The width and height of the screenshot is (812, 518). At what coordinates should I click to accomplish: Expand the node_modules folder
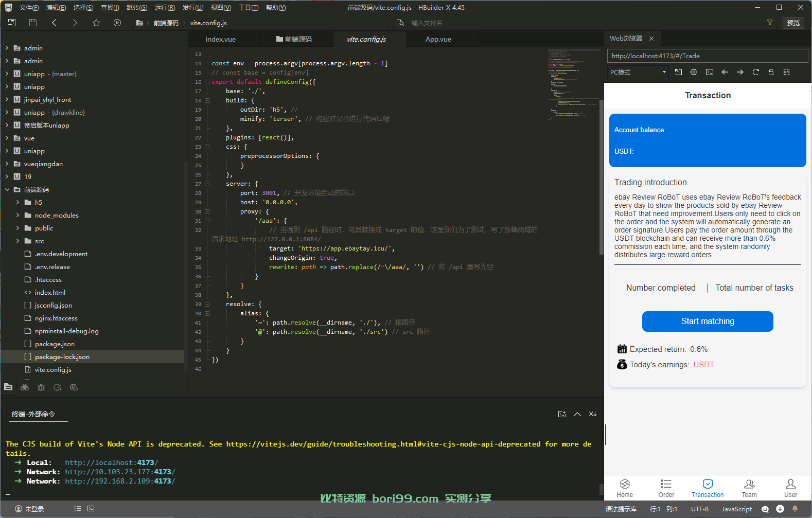point(17,215)
